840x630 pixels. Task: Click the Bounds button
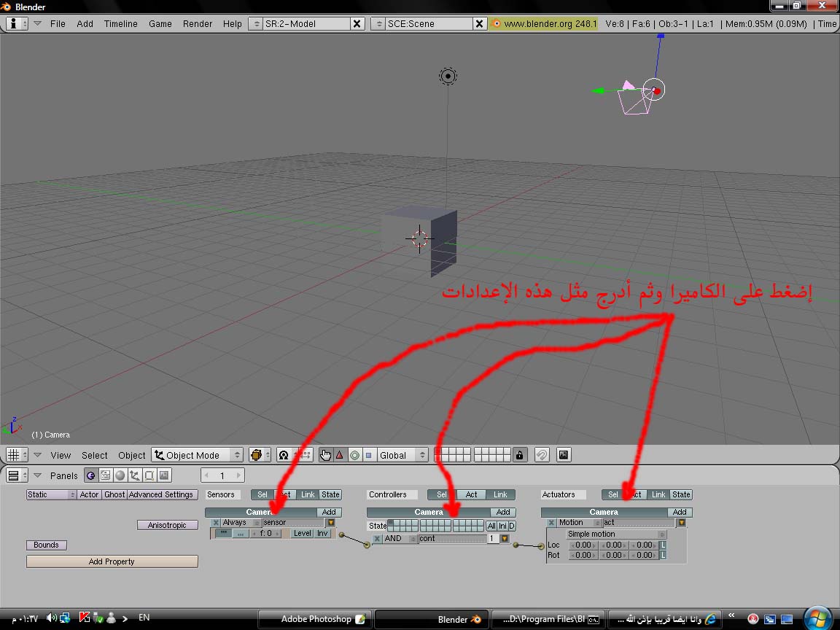(x=47, y=545)
